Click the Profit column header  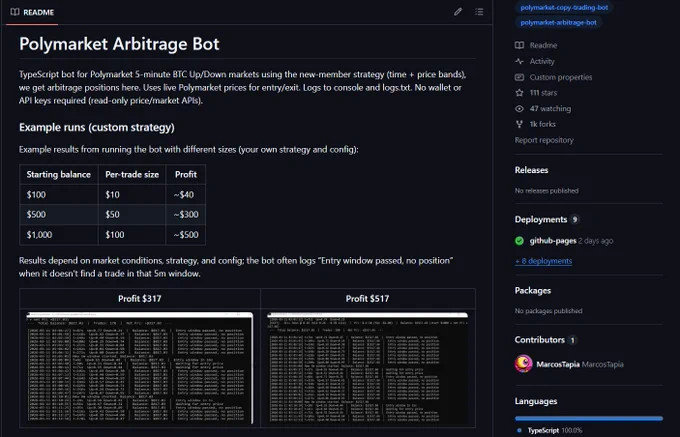click(x=186, y=174)
